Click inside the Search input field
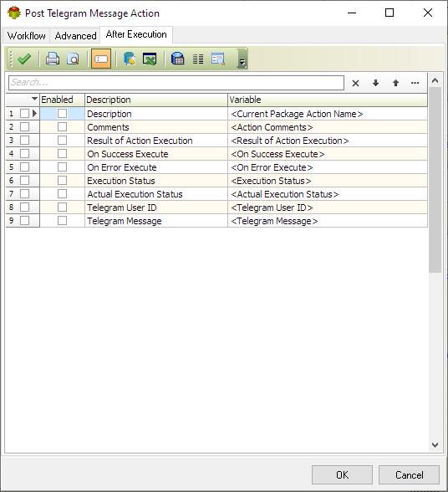 pos(176,83)
